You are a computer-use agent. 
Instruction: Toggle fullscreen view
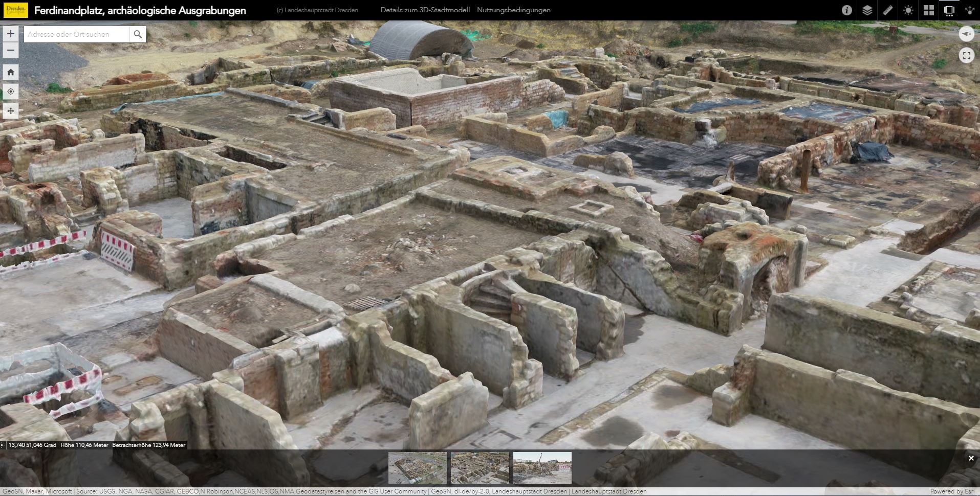[966, 55]
